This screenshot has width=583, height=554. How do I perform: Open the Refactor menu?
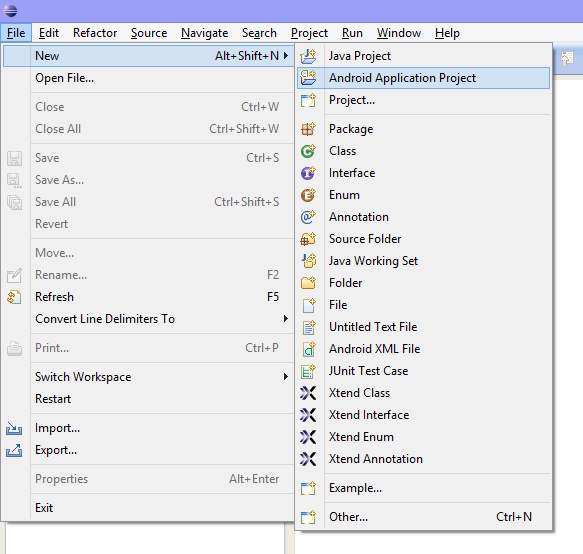point(95,33)
